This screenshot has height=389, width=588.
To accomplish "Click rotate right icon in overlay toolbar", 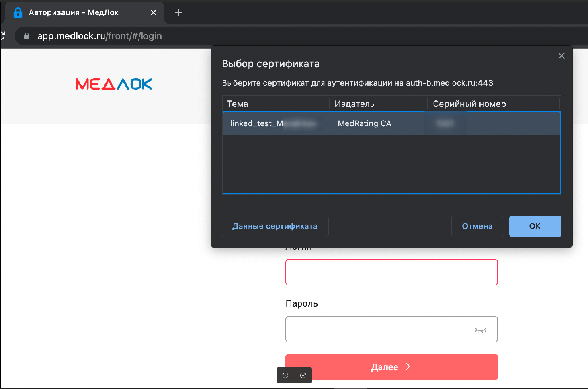I will (303, 375).
